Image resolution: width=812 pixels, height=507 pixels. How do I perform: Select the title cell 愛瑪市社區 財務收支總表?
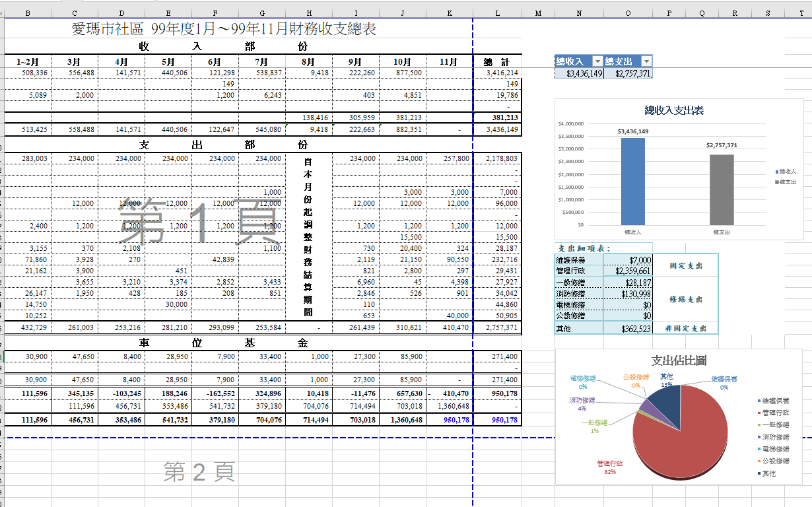[224, 28]
